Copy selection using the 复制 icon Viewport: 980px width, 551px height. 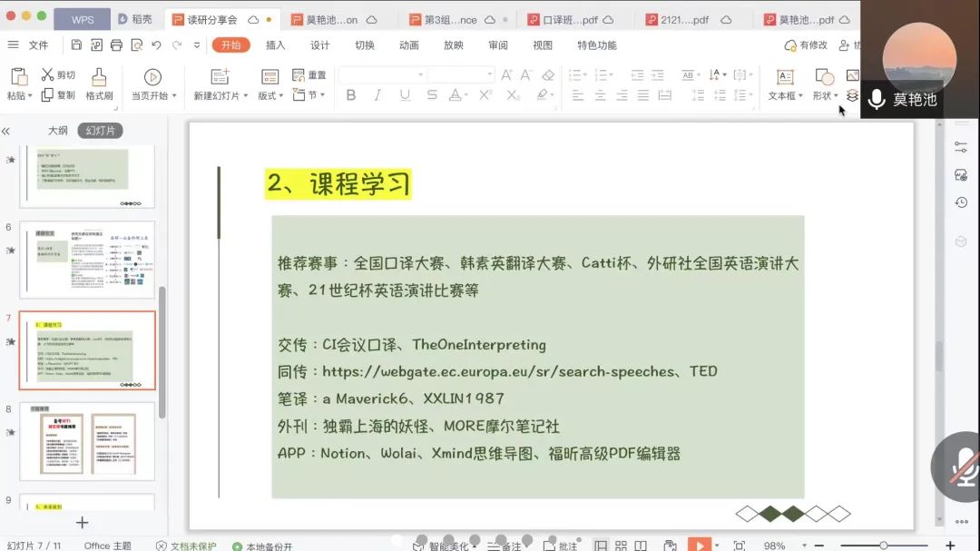47,95
